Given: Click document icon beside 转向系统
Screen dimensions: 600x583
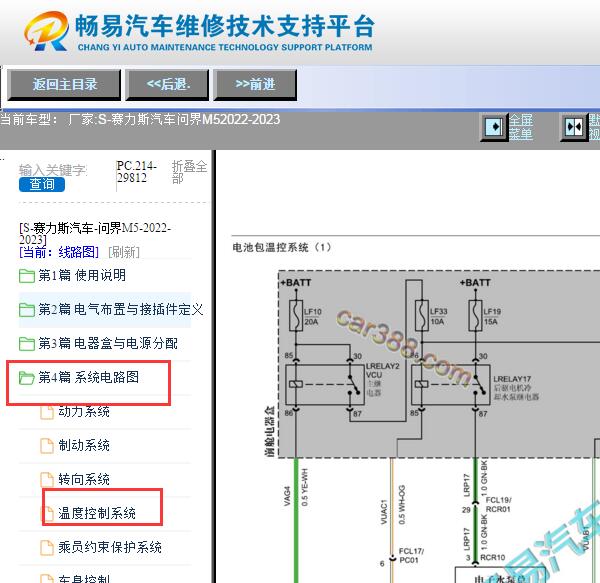Looking at the screenshot, I should point(47,480).
